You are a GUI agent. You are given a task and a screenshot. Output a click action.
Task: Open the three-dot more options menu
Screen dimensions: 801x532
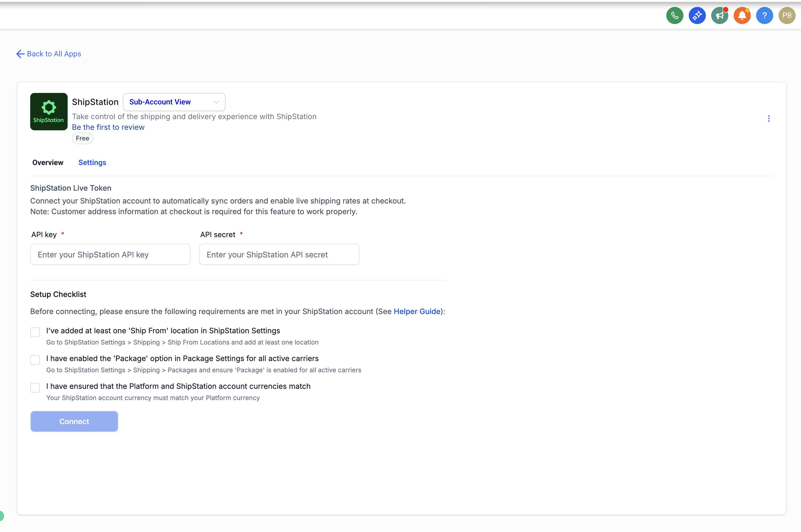(x=768, y=118)
